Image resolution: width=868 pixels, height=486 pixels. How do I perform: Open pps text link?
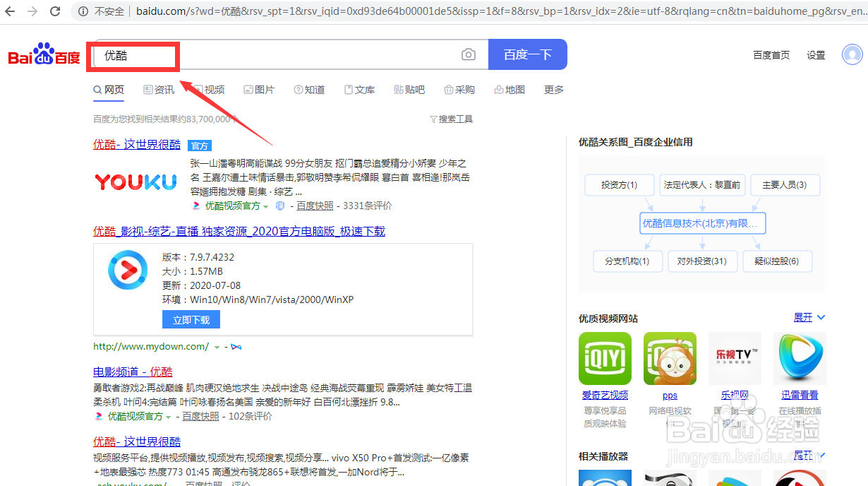pyautogui.click(x=670, y=396)
